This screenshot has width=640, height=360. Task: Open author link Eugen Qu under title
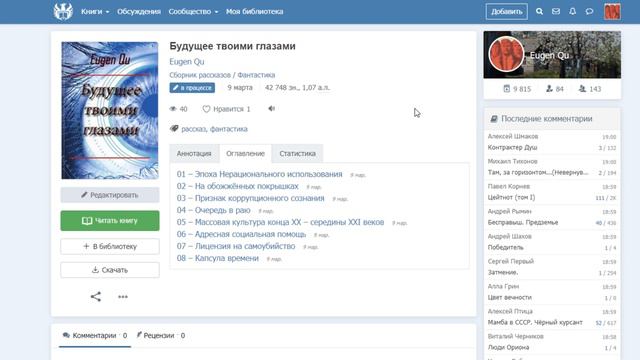coord(187,62)
